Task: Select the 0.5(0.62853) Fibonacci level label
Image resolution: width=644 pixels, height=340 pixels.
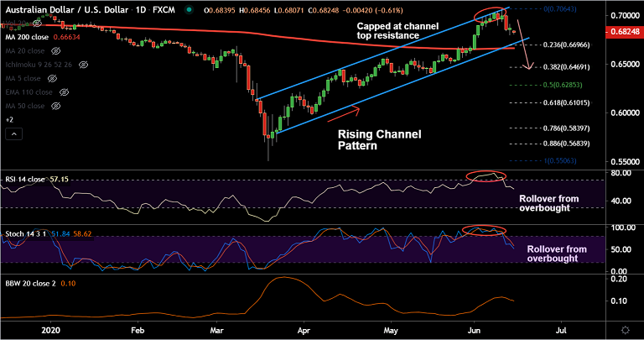Action: click(563, 85)
